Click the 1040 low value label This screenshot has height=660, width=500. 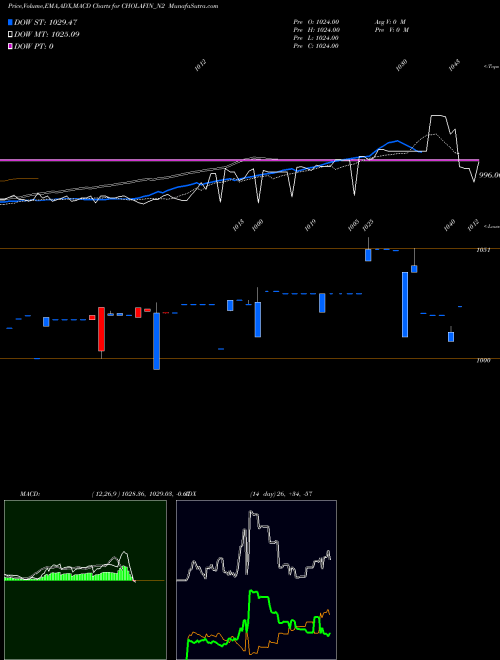click(449, 225)
